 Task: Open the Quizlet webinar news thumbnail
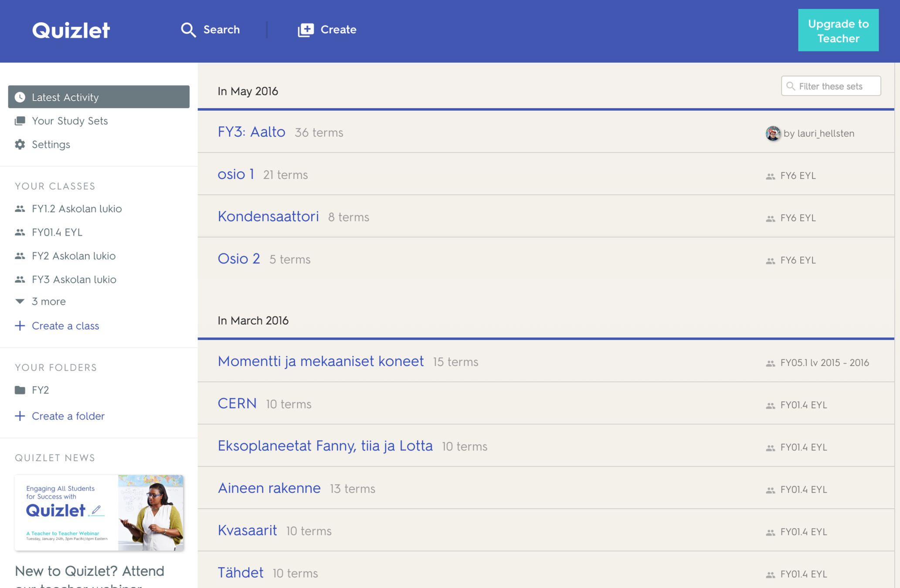[99, 513]
